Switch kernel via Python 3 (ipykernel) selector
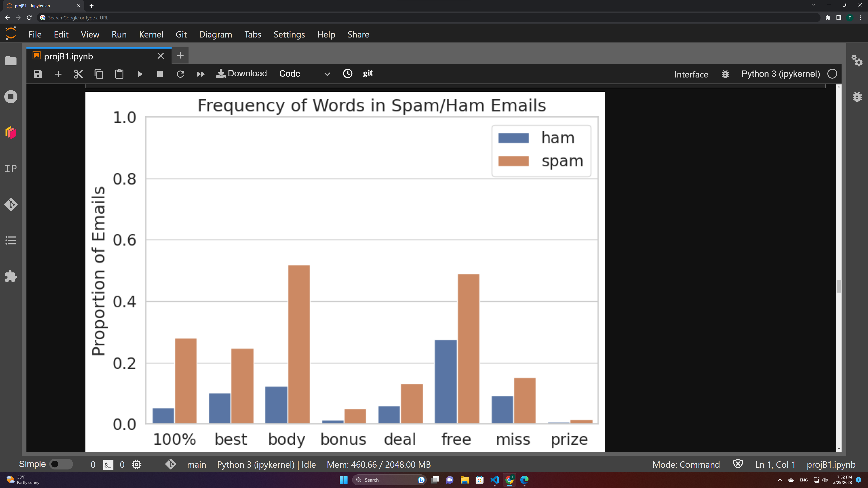This screenshot has width=868, height=488. [x=780, y=74]
